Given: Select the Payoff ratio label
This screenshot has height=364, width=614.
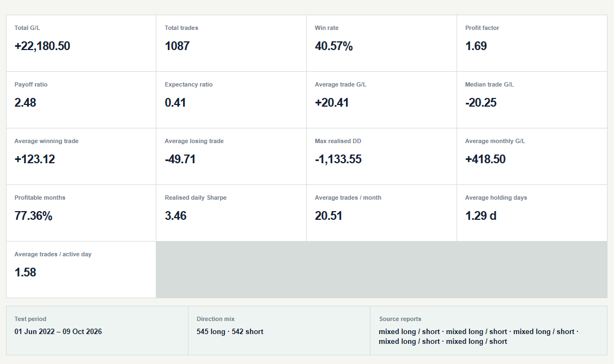Looking at the screenshot, I should [x=31, y=84].
